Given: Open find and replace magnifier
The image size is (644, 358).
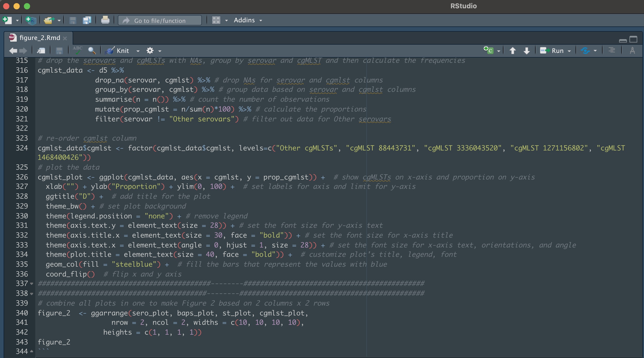Looking at the screenshot, I should [x=92, y=50].
